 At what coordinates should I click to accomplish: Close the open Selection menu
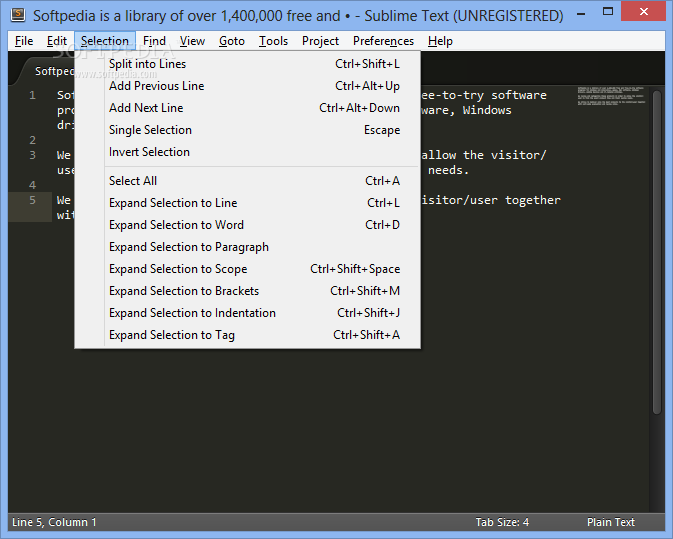(105, 41)
